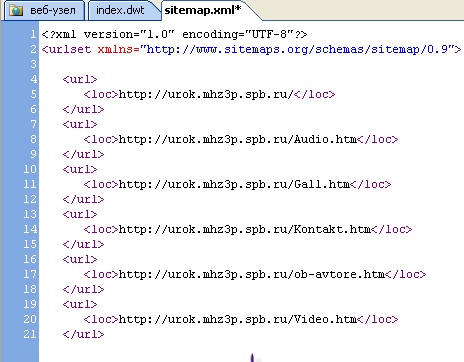
Task: Click the opening url tag on line 4
Action: 80,79
